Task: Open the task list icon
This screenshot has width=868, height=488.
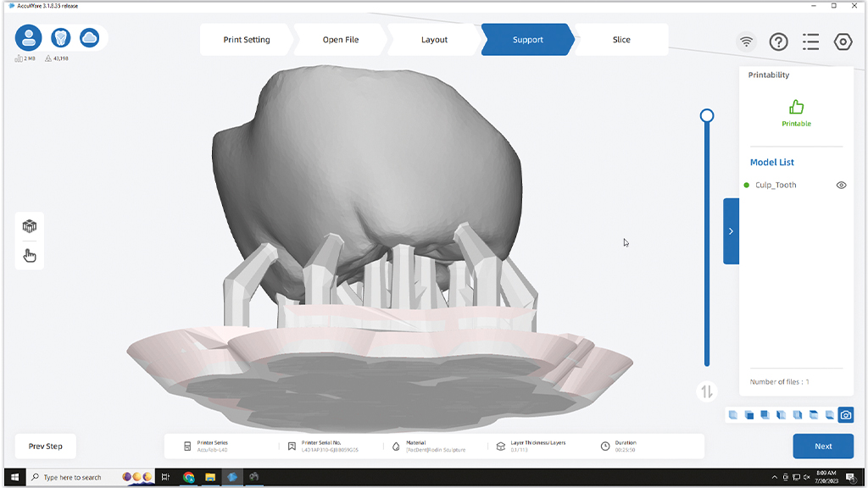Action: [810, 42]
